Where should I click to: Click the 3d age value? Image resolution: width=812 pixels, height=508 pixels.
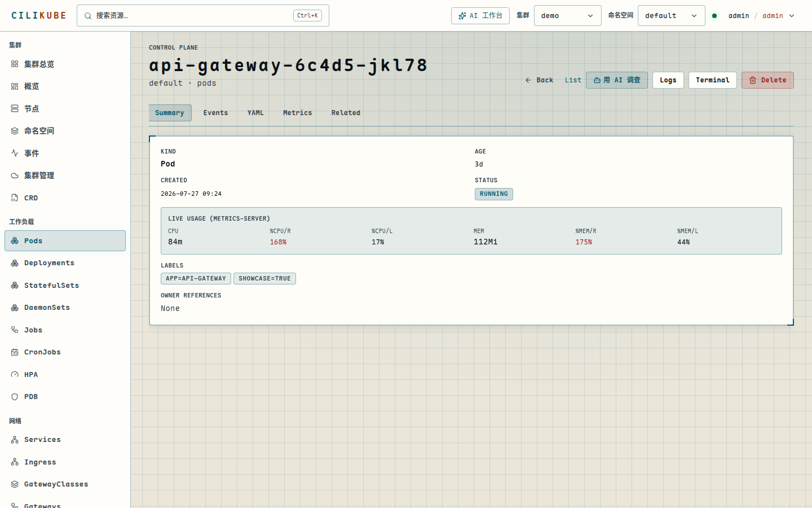[x=479, y=164]
